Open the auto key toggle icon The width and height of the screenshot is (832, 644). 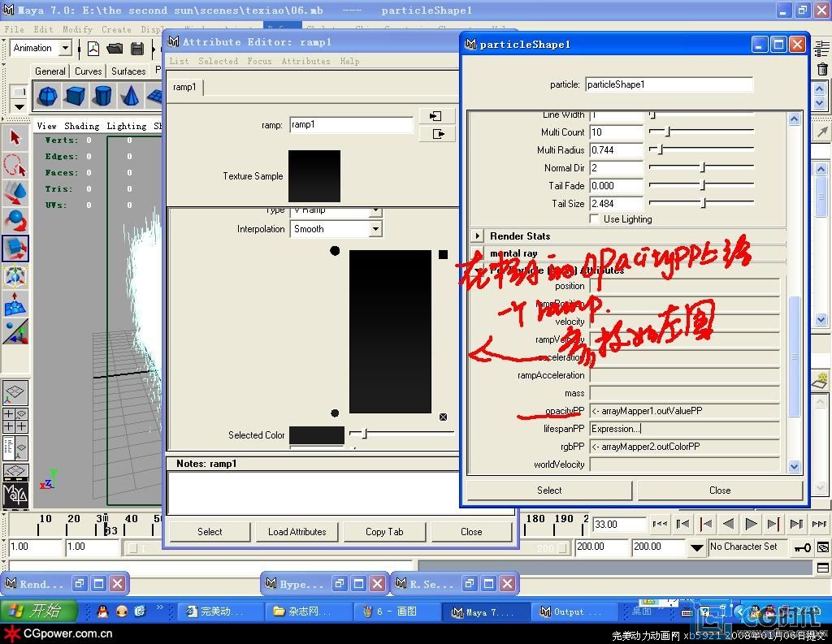(801, 547)
